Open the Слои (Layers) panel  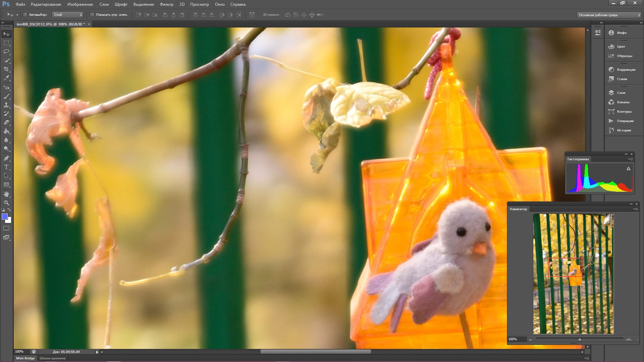pos(621,93)
